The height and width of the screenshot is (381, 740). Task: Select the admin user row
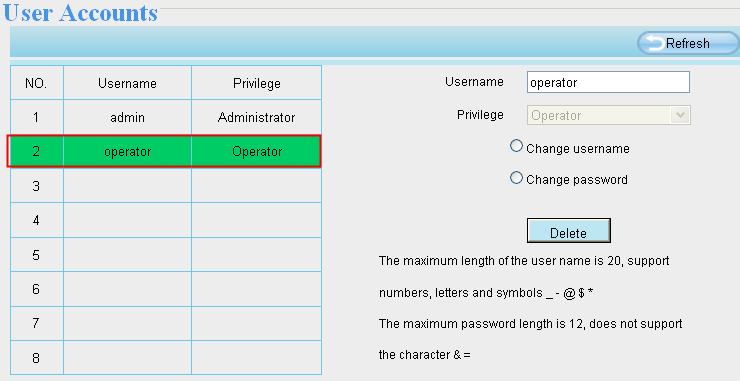point(166,117)
